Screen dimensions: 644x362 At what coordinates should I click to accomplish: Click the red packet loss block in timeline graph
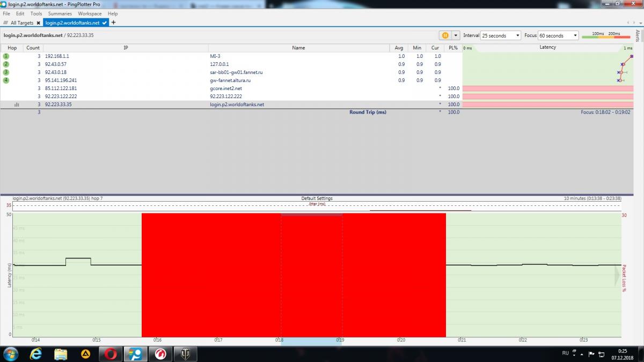294,275
